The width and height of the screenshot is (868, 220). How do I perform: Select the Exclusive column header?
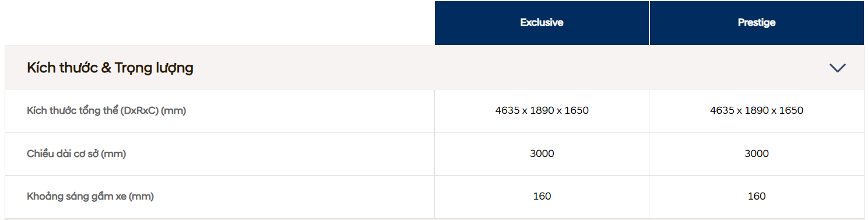pyautogui.click(x=542, y=23)
